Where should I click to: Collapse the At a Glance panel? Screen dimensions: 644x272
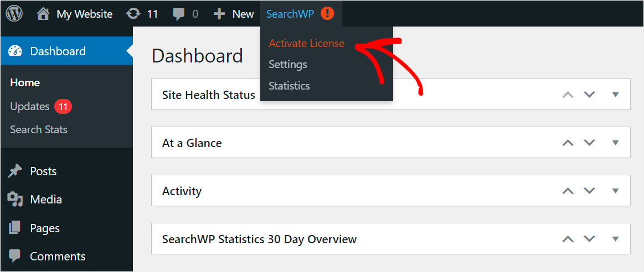pyautogui.click(x=615, y=143)
